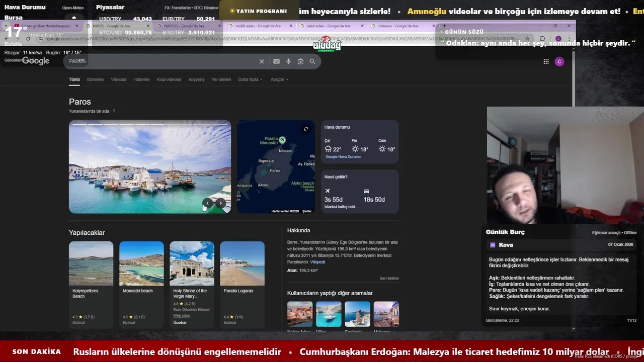This screenshot has height=362, width=644.
Task: Open the Kolympethres Beach card
Action: coord(91,284)
